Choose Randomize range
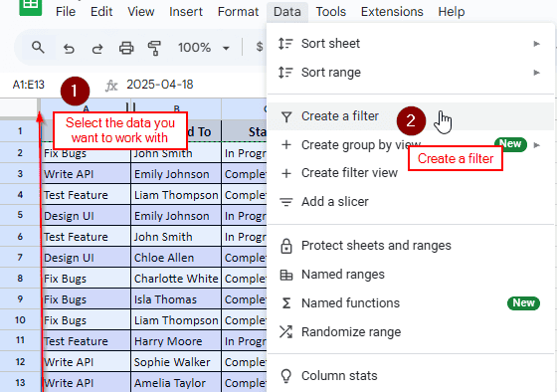The image size is (557, 392). pyautogui.click(x=410, y=332)
